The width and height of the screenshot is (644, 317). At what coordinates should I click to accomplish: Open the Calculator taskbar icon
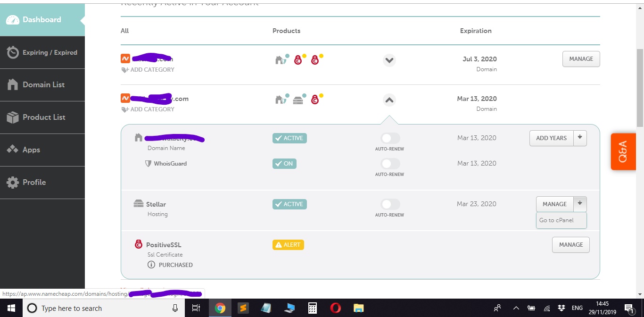(x=312, y=308)
